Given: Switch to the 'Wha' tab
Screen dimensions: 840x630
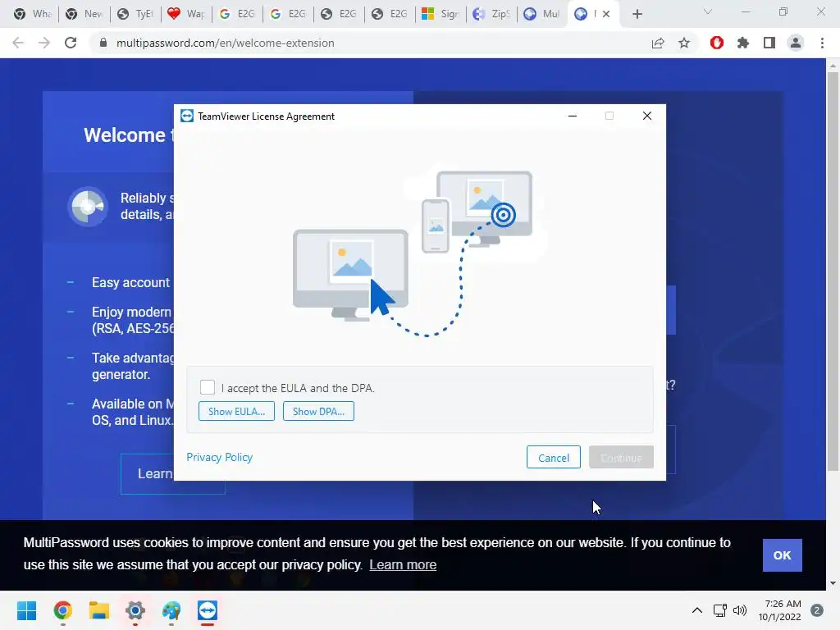Looking at the screenshot, I should [x=33, y=14].
